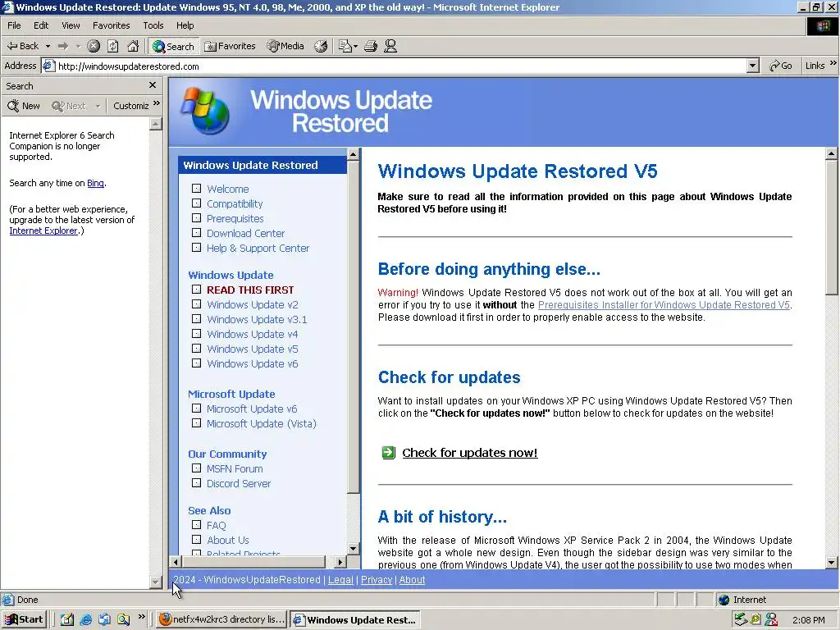Open the File menu
840x630 pixels.
(14, 25)
